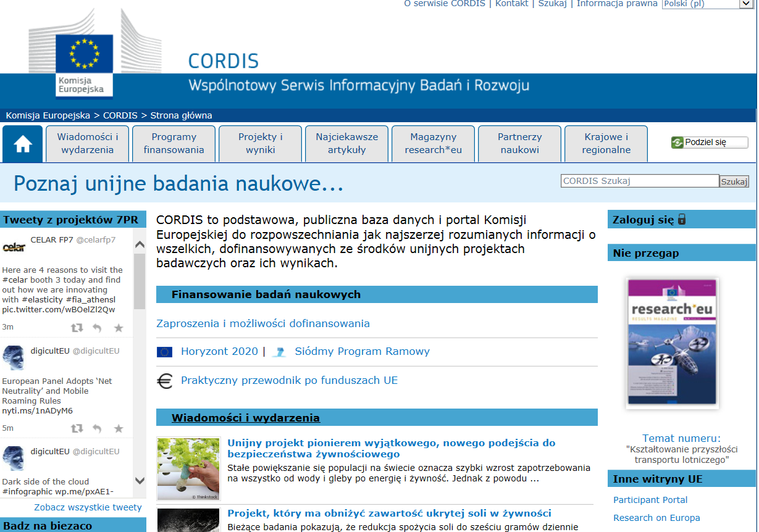Click the CELAR FP7 tweet avatar
Screen dimensions: 759x532
click(14, 247)
